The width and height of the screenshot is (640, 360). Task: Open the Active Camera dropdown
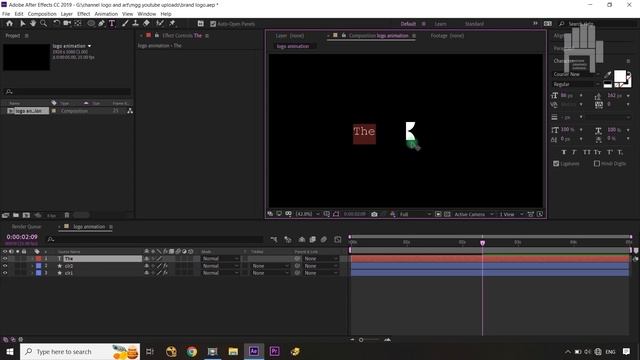pos(473,214)
